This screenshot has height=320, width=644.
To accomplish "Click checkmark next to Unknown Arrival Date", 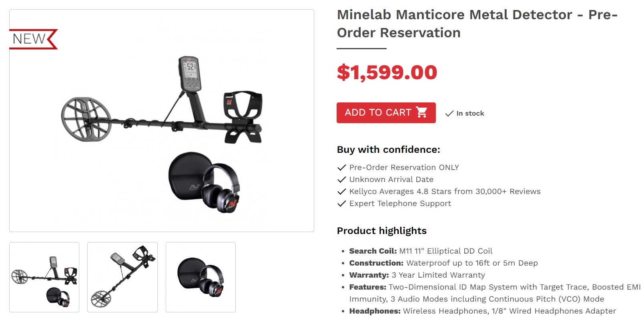I will pos(341,180).
